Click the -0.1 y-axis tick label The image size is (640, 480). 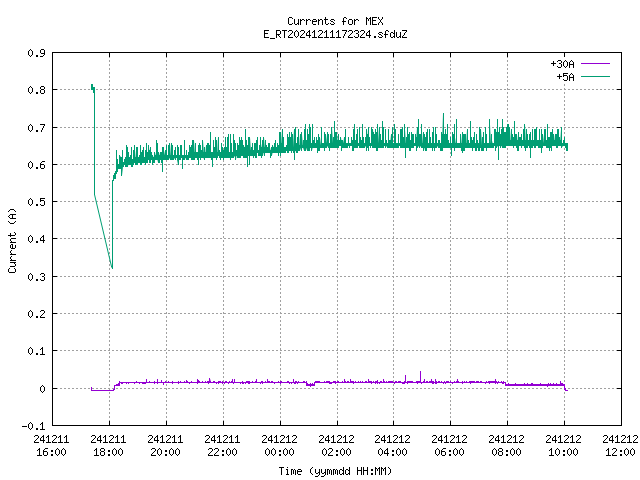33,426
